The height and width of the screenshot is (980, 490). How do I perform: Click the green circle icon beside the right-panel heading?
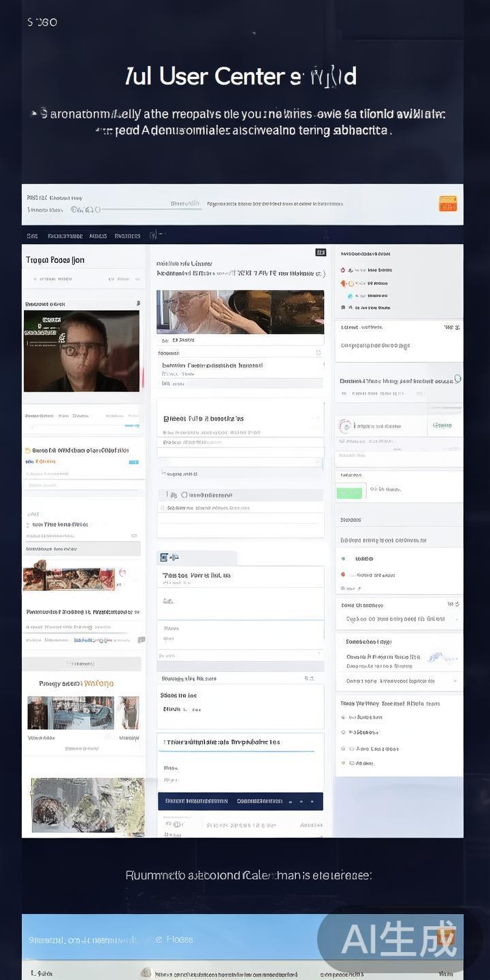click(x=457, y=378)
